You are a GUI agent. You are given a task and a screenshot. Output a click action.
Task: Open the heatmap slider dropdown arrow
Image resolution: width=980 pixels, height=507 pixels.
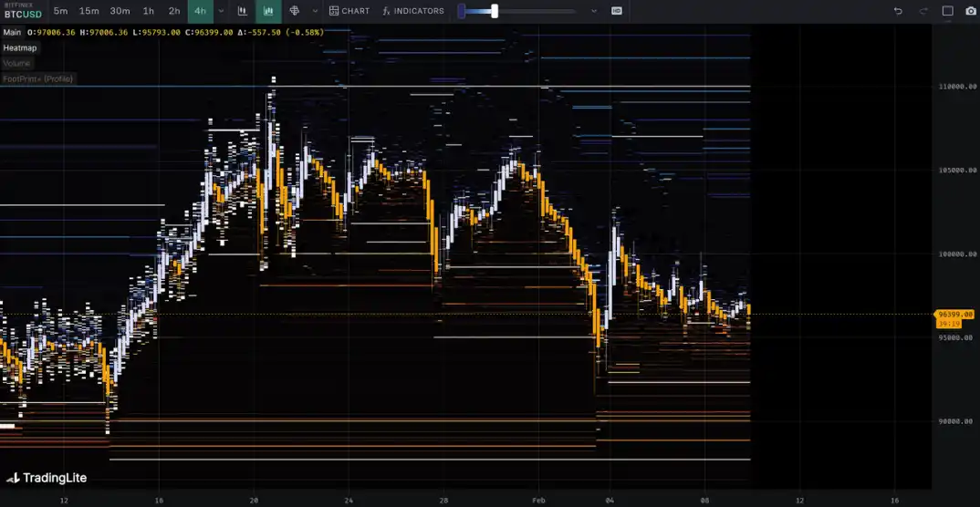point(594,11)
